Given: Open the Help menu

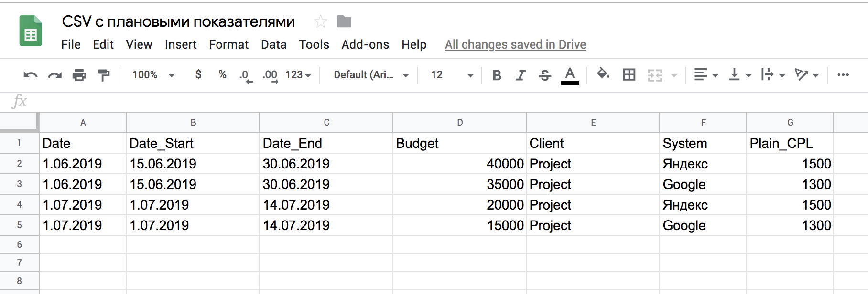Looking at the screenshot, I should point(414,44).
